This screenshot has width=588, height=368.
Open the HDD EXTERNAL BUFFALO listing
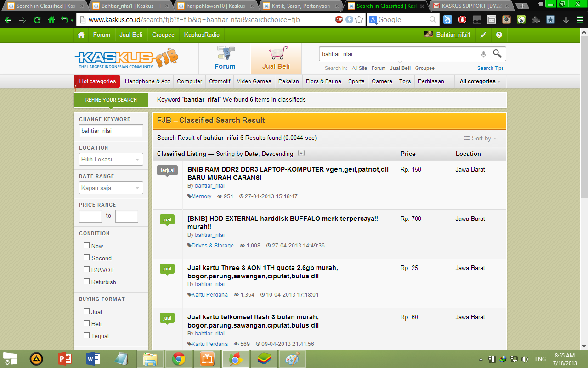click(283, 223)
